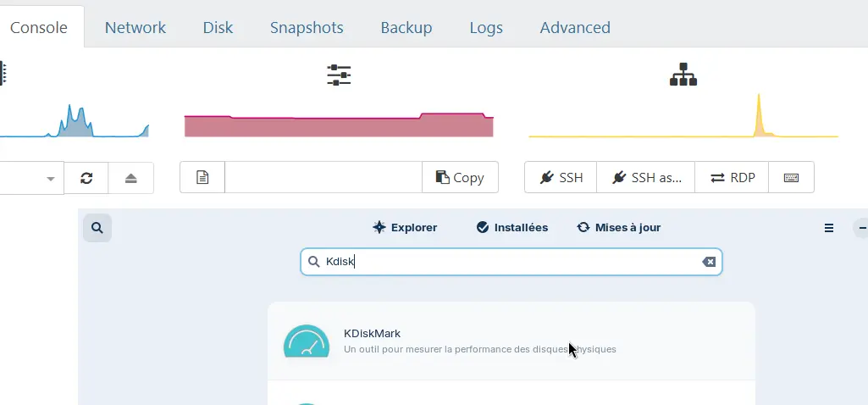Select the Installées view
The image size is (868, 405).
pos(511,228)
